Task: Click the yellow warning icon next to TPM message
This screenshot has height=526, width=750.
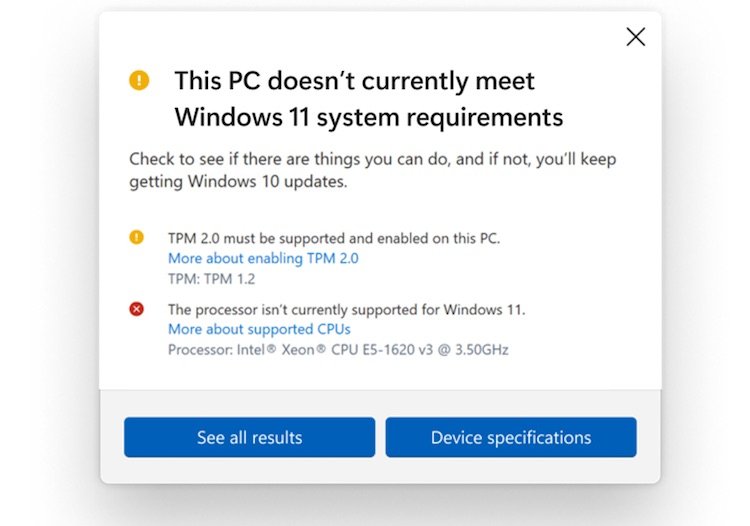Action: coord(136,237)
